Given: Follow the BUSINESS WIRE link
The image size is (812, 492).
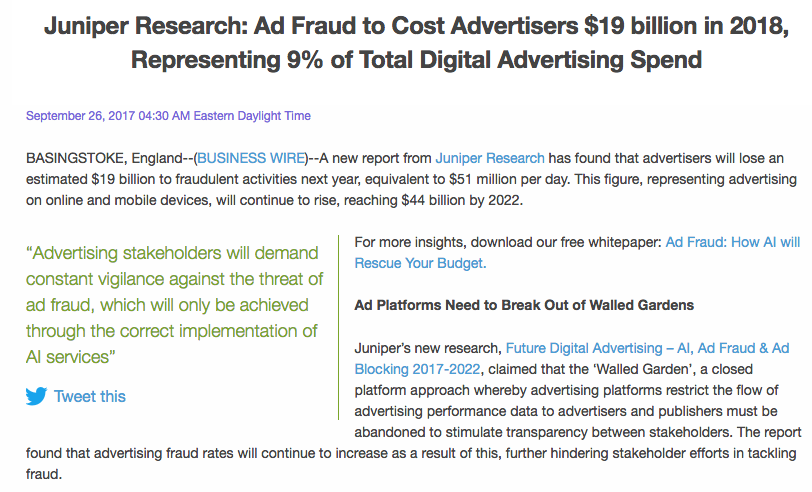Looking at the screenshot, I should 251,158.
